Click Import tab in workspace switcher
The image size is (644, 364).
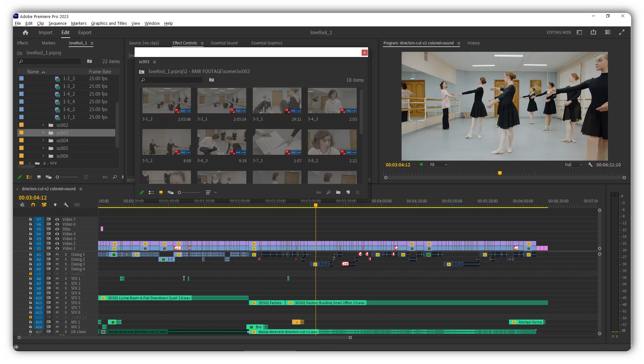click(x=45, y=32)
